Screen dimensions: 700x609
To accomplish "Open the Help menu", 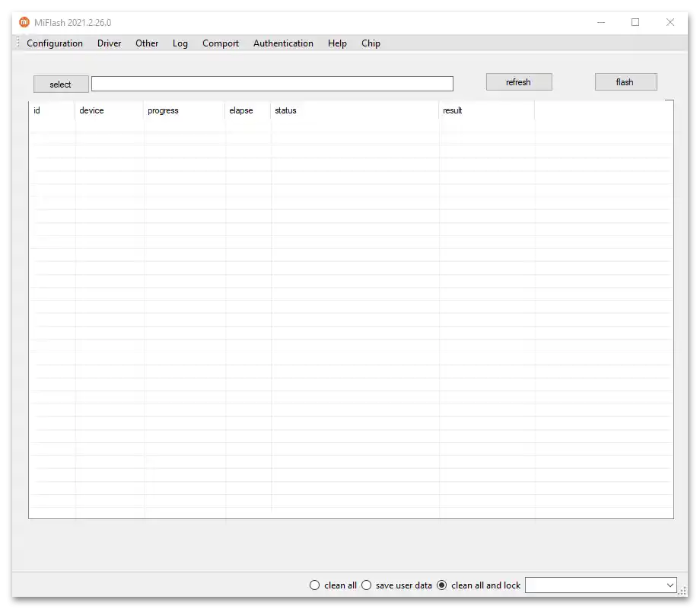I will coord(337,43).
